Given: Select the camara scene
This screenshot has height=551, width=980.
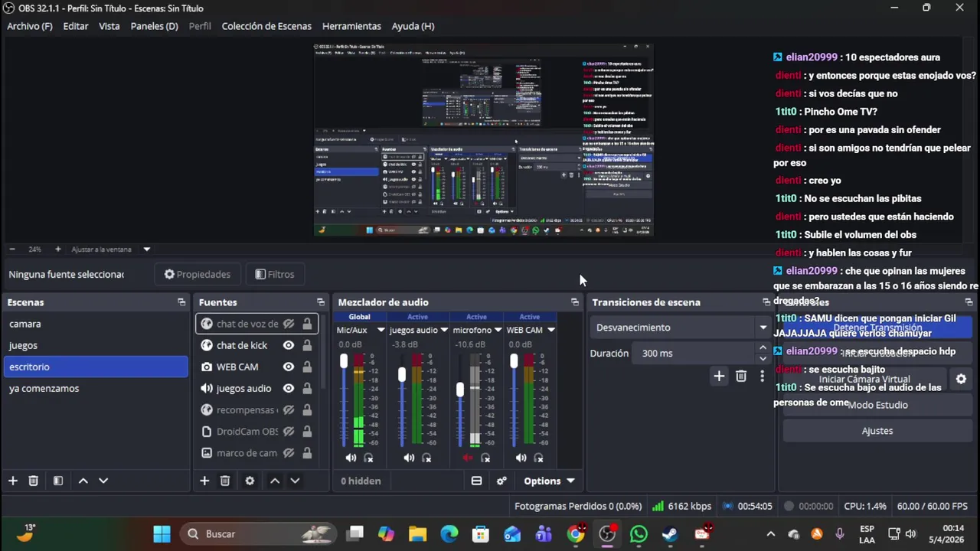Looking at the screenshot, I should tap(95, 324).
